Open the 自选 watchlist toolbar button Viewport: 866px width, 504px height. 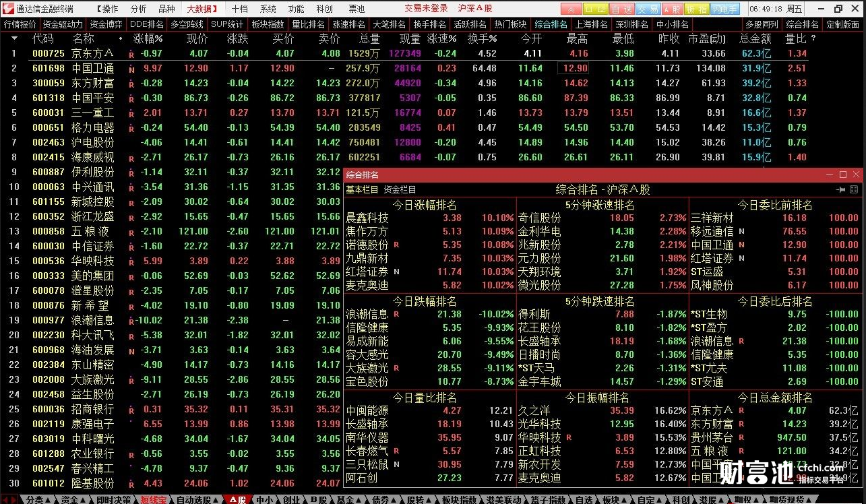621,9
